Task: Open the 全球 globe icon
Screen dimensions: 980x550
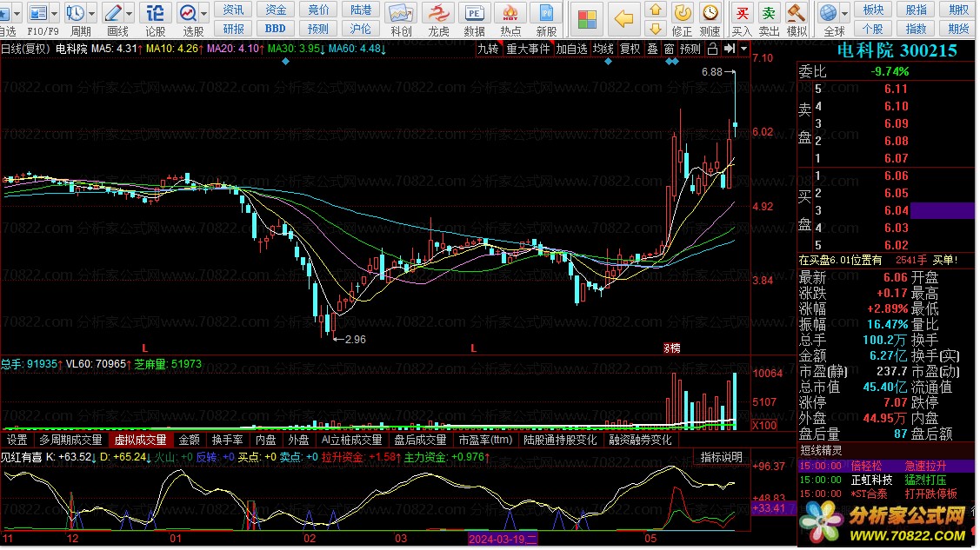Action: coord(828,12)
